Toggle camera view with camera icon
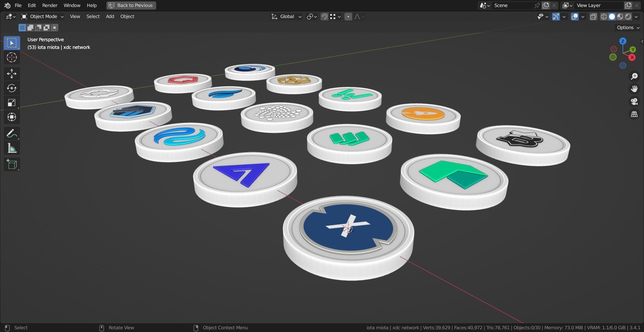644x332 pixels. [634, 102]
